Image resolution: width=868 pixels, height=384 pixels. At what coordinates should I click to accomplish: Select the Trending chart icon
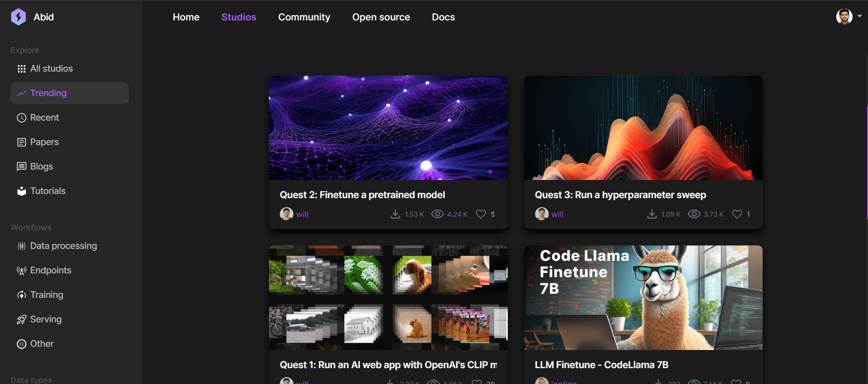(x=21, y=93)
